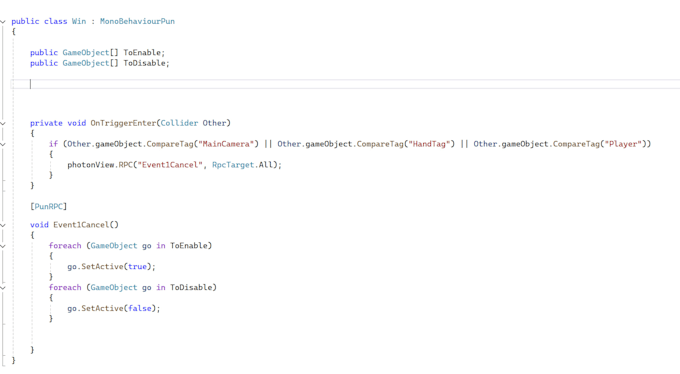Click All in RpcTarget.All
680x374 pixels.
[x=266, y=164]
